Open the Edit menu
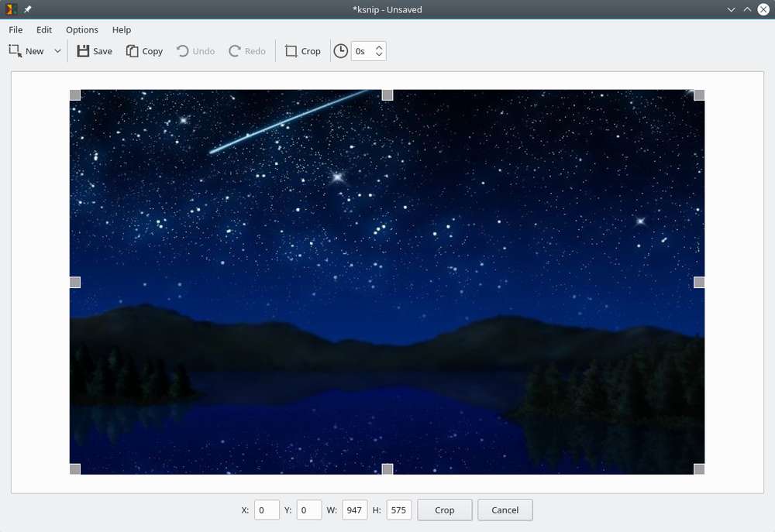The height and width of the screenshot is (532, 775). point(44,29)
